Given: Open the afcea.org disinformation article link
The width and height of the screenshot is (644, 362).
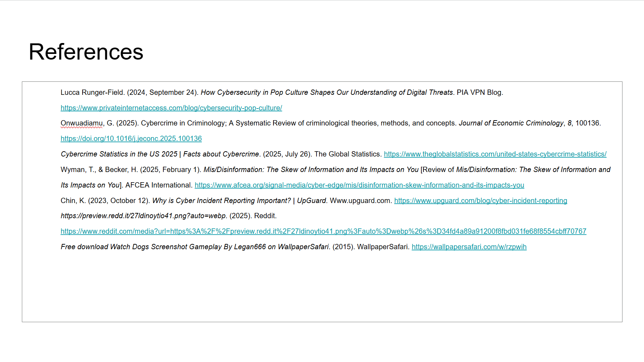Looking at the screenshot, I should (x=359, y=185).
